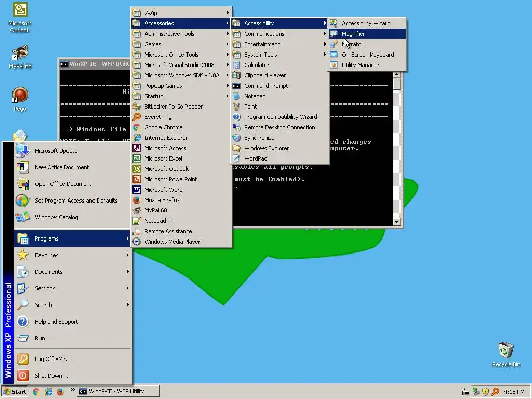Viewport: 532px width, 399px height.
Task: Click the Utility Manager icon
Action: (334, 65)
